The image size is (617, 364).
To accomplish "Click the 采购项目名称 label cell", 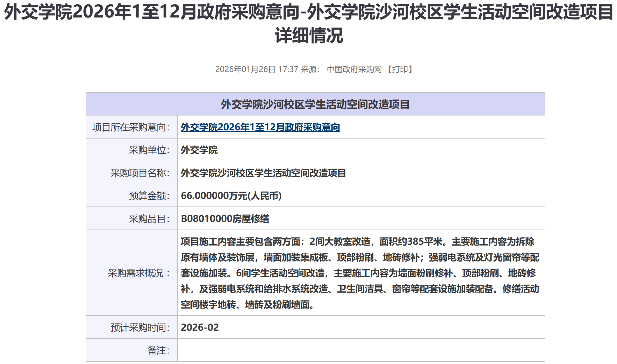I will (140, 173).
